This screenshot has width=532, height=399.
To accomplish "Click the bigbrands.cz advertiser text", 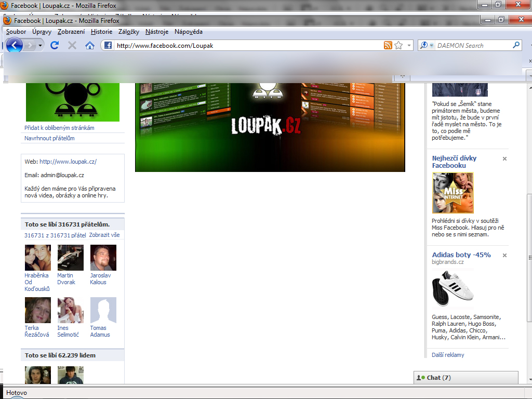I will tap(447, 262).
